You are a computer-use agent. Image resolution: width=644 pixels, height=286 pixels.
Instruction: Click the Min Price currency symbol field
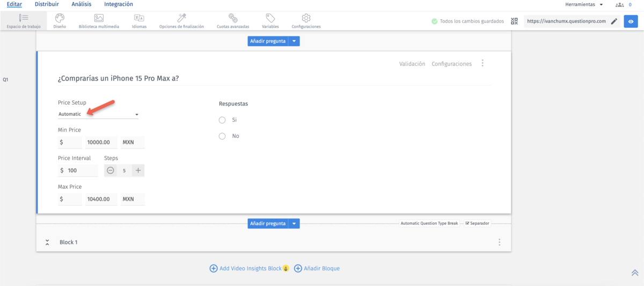click(x=70, y=143)
